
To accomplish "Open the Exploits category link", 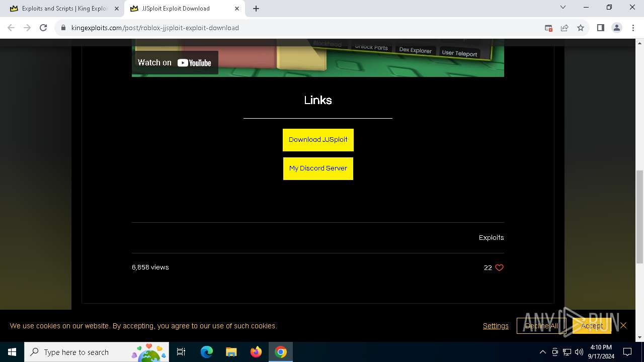I will pyautogui.click(x=491, y=238).
